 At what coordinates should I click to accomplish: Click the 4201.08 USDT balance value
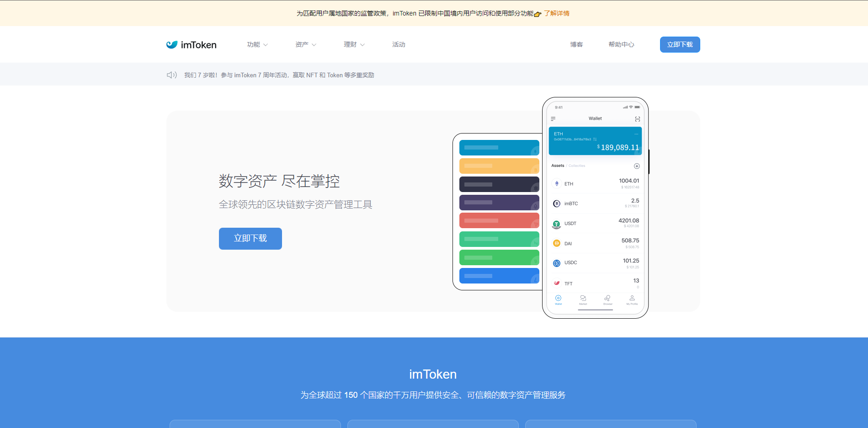pos(629,220)
